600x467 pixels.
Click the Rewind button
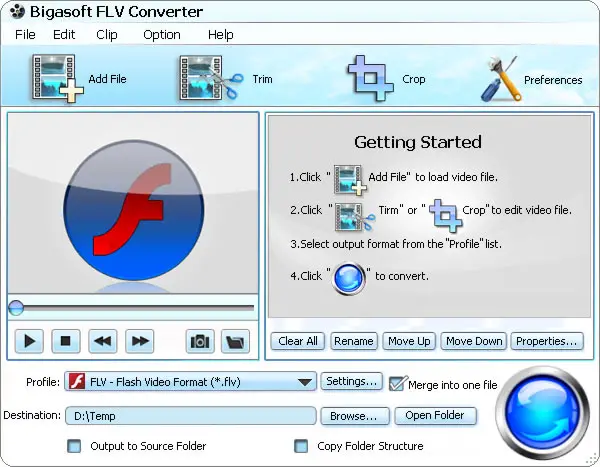coord(103,341)
